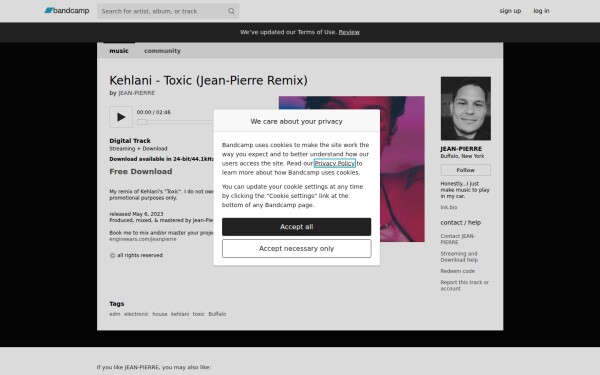Click the Bandcamp logo
Viewport: 600px width, 375px height.
coord(67,11)
